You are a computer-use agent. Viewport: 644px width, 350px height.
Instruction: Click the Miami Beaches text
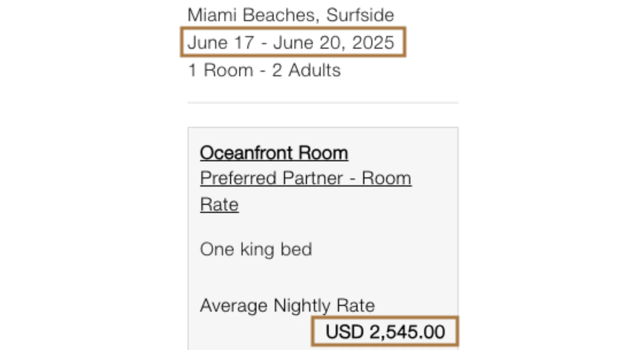[253, 15]
